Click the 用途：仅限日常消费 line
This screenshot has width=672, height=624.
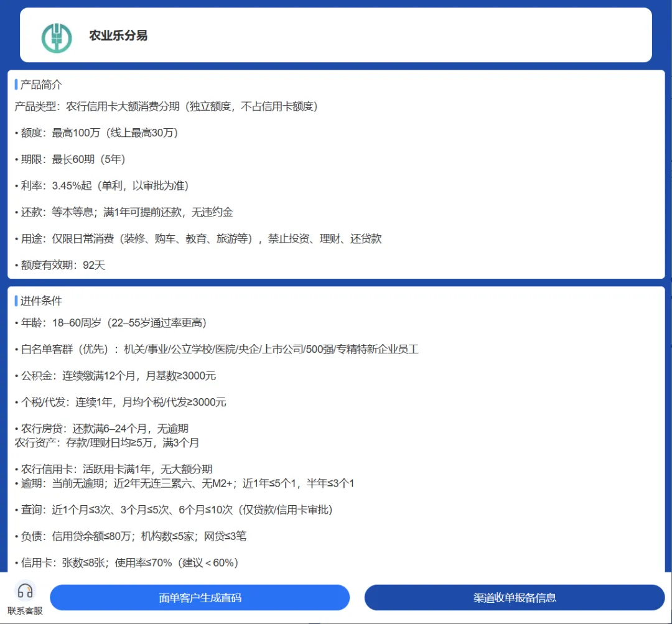click(x=198, y=239)
